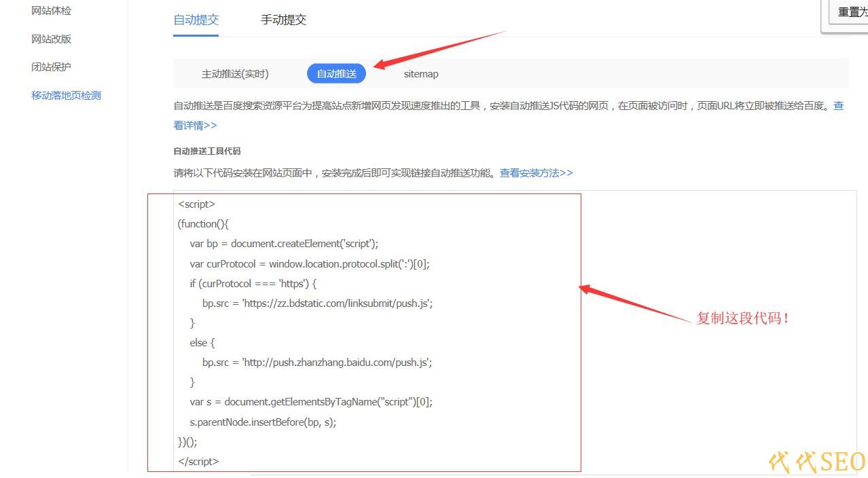Click the red 复制这段代码 annotation text
This screenshot has width=868, height=478.
pos(742,318)
